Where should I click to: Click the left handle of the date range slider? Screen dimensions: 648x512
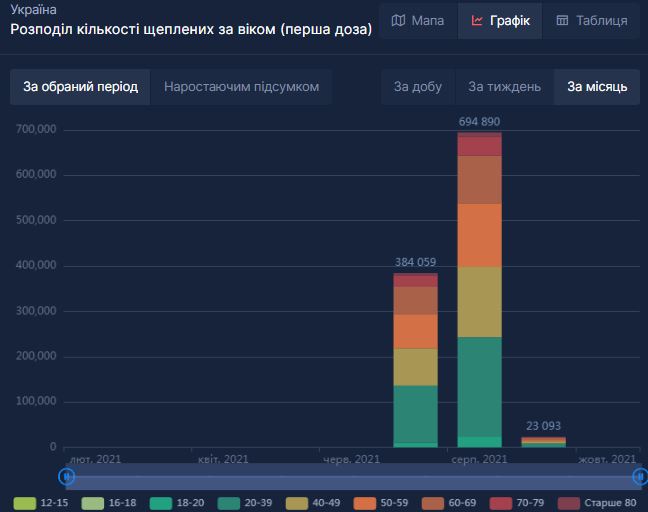pyautogui.click(x=67, y=476)
